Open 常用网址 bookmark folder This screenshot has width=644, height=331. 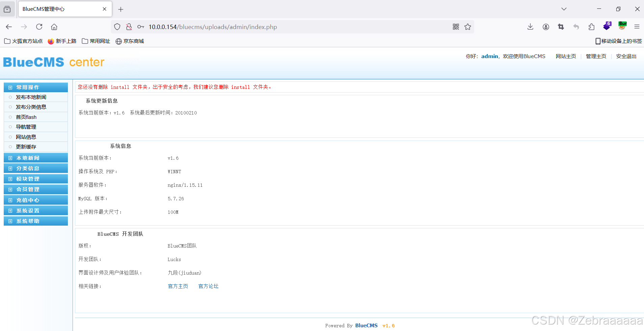tap(96, 41)
